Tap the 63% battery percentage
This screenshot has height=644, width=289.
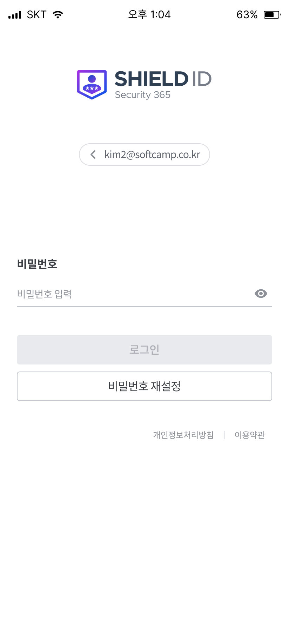click(x=247, y=15)
